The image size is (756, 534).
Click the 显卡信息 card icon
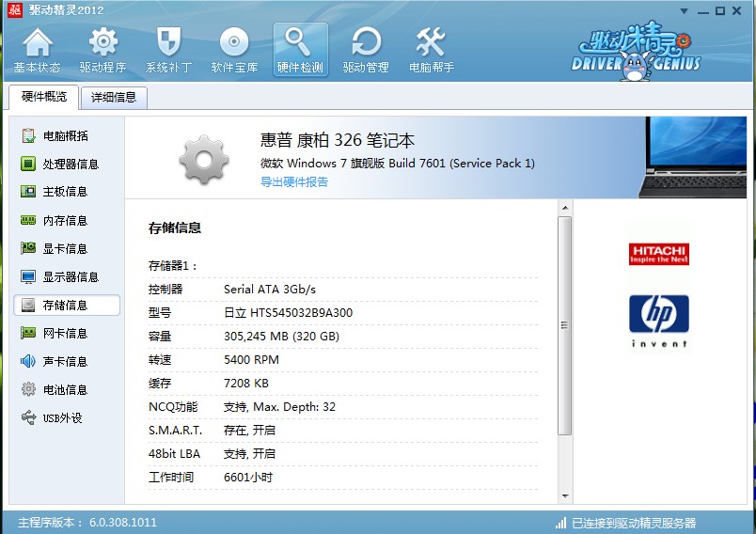pos(28,248)
